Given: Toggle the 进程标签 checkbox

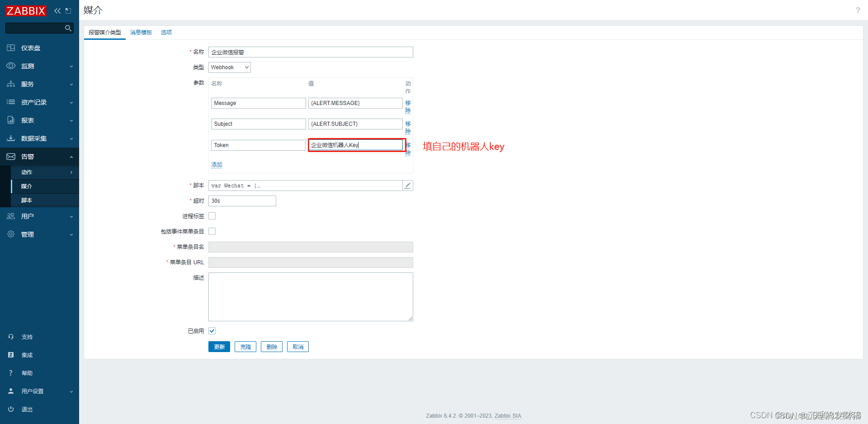Looking at the screenshot, I should (x=212, y=216).
